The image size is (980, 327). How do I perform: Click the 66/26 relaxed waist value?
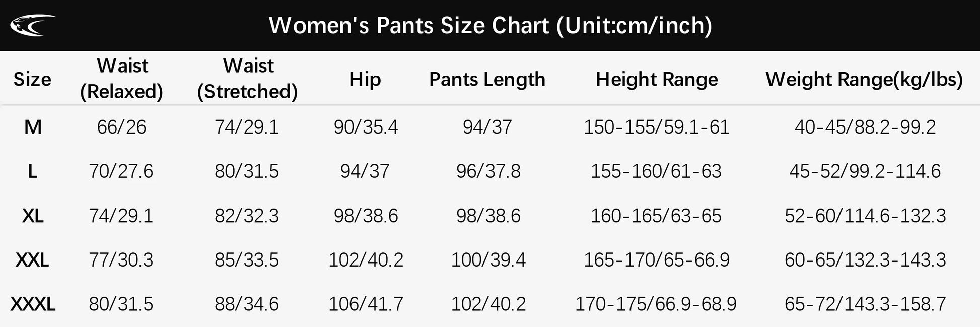tap(121, 127)
